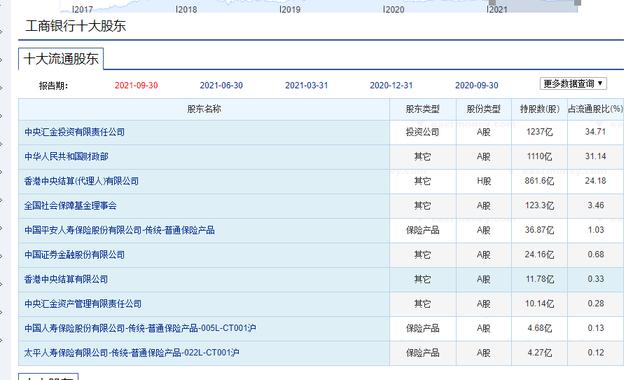Select report period 2021-03-31

307,85
